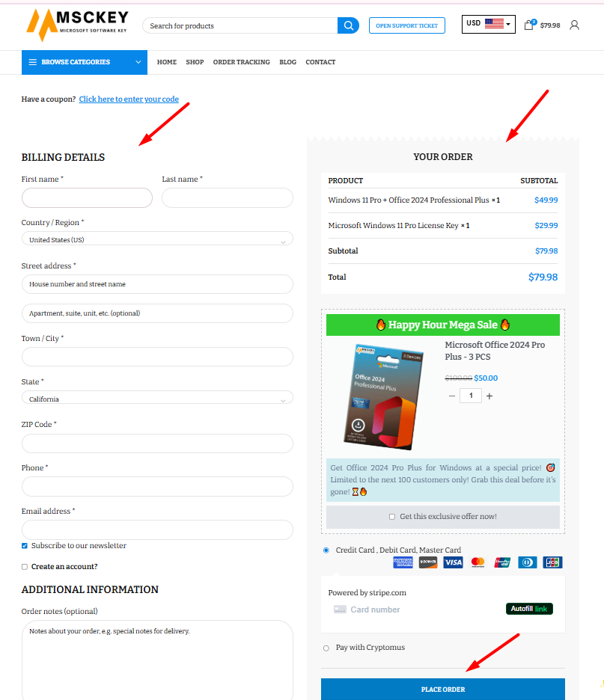Click the Card number field
This screenshot has height=700, width=604.
click(418, 610)
